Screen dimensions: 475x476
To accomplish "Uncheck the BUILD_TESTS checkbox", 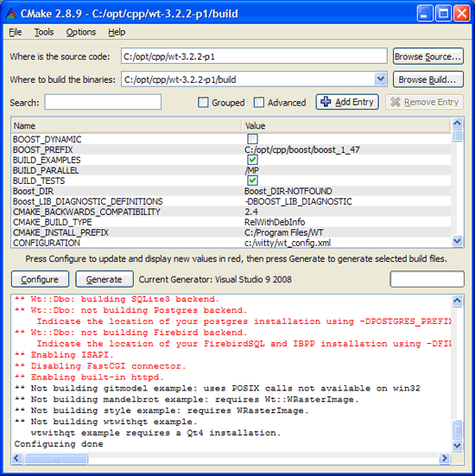I will [x=252, y=181].
